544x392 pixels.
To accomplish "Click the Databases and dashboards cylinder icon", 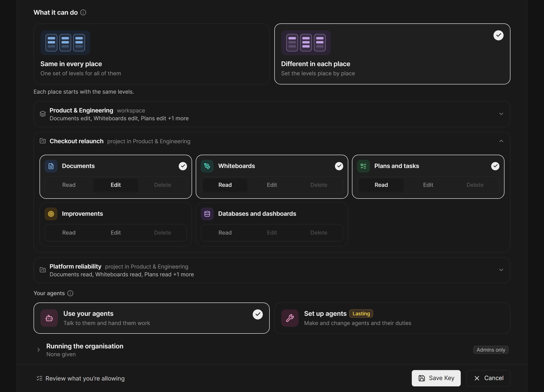I will pyautogui.click(x=207, y=214).
